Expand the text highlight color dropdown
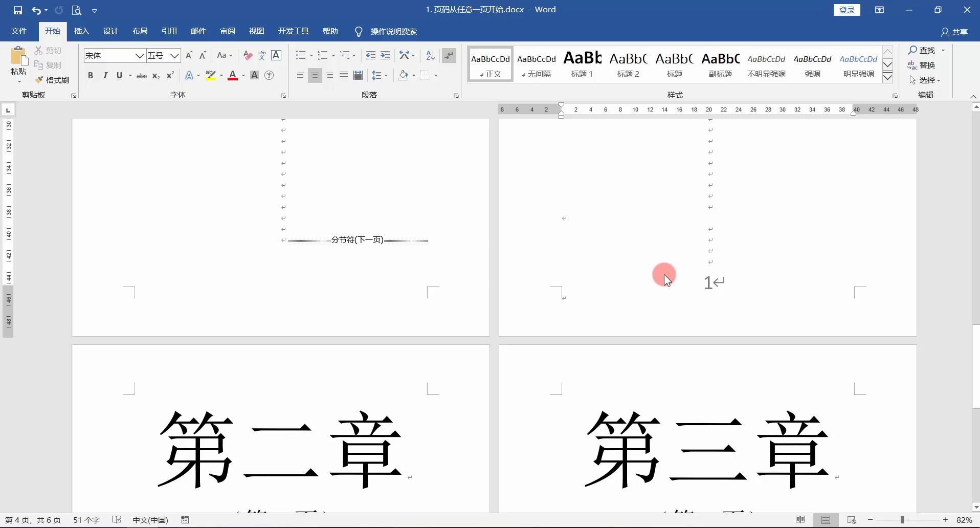 pyautogui.click(x=221, y=75)
